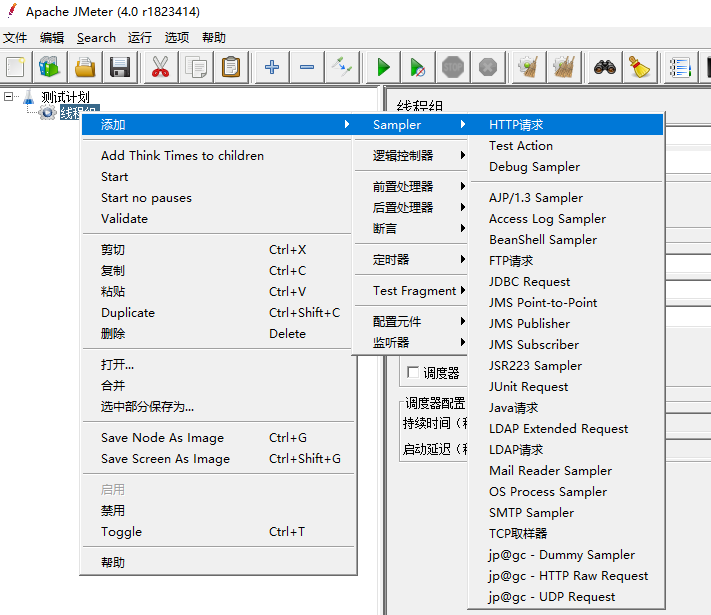The width and height of the screenshot is (711, 615).
Task: Open the 选项 menu
Action: pyautogui.click(x=177, y=38)
